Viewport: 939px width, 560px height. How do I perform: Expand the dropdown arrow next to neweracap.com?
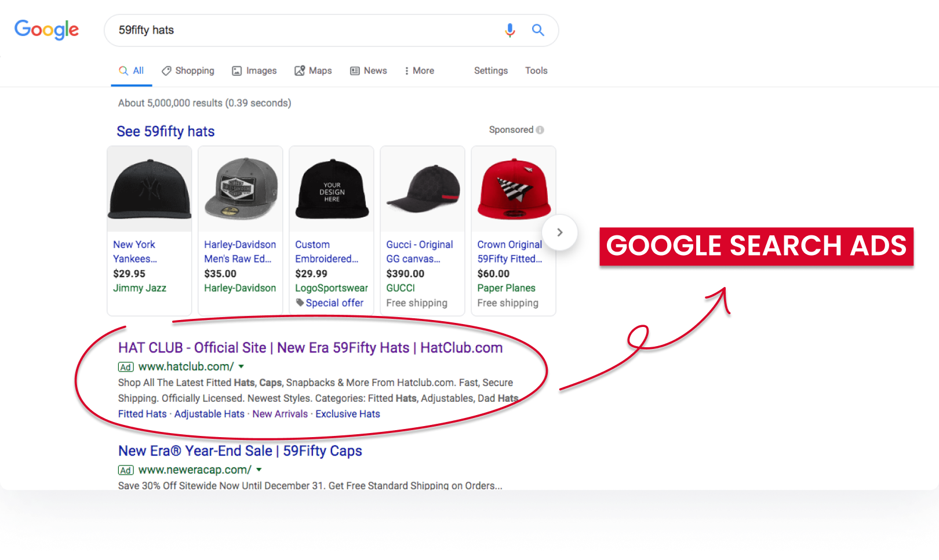pyautogui.click(x=260, y=470)
